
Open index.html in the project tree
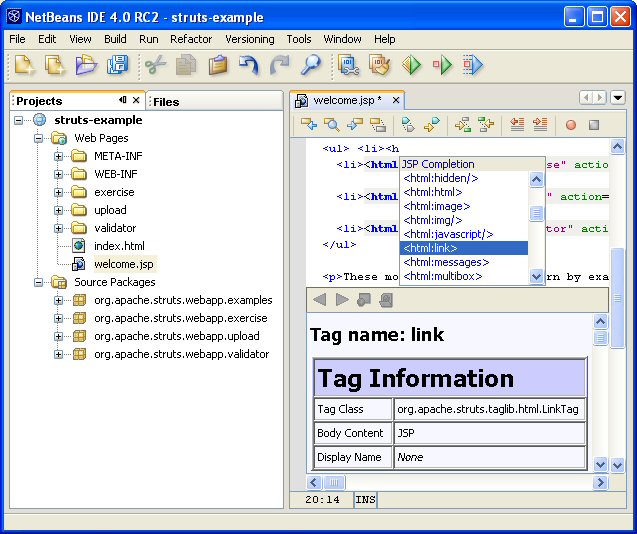(x=119, y=246)
